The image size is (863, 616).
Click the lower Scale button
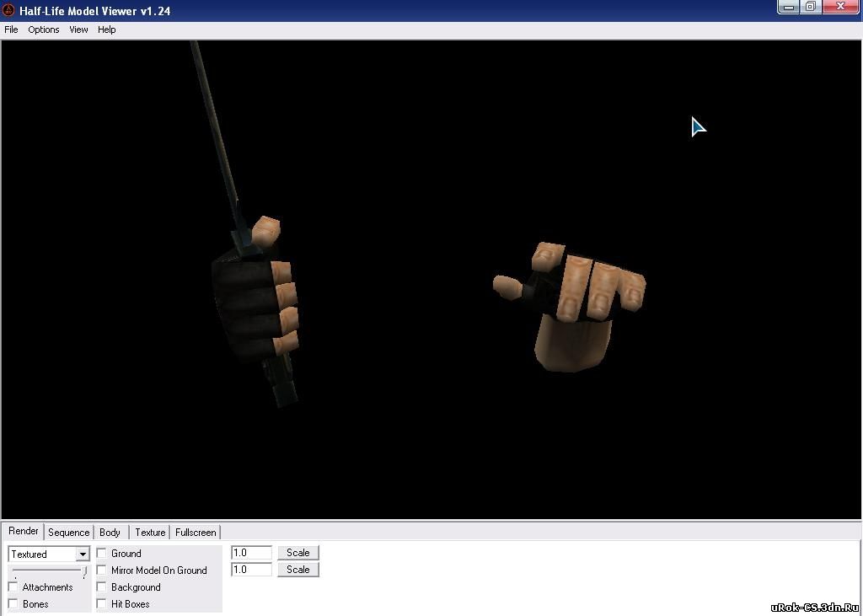click(297, 570)
